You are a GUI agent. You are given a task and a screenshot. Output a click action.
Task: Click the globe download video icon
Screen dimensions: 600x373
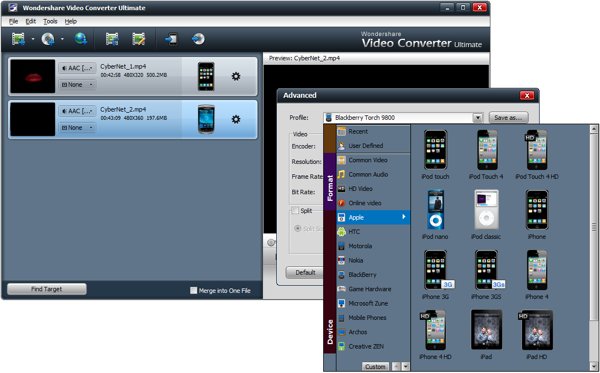tap(80, 39)
